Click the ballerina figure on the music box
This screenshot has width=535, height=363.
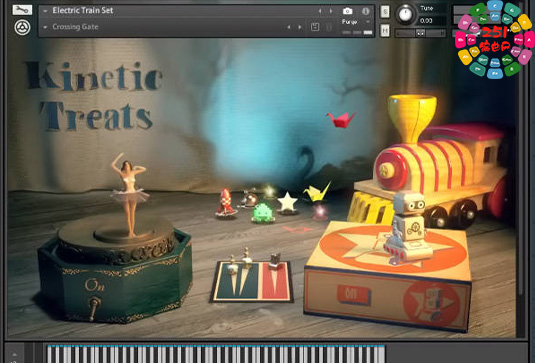[129, 194]
